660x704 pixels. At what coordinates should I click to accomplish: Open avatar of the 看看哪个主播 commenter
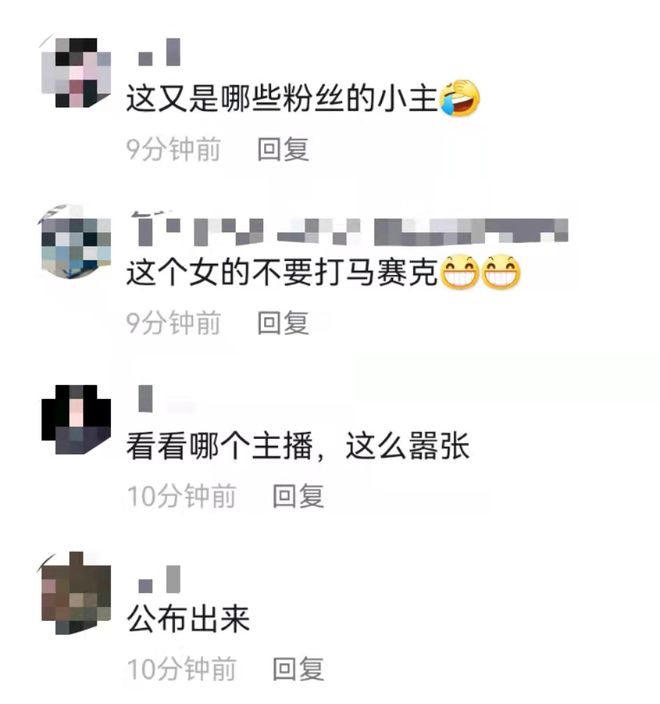coord(76,419)
